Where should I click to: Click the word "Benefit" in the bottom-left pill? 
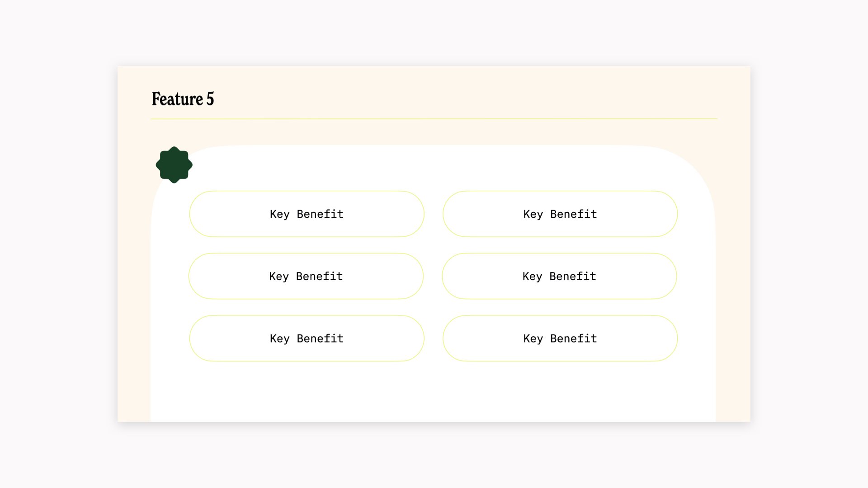coord(320,339)
